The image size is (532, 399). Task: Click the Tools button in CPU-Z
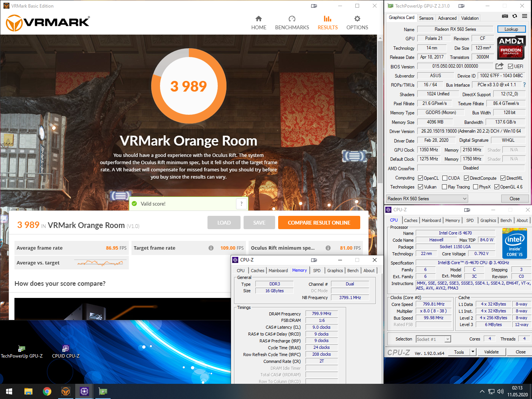tap(459, 352)
